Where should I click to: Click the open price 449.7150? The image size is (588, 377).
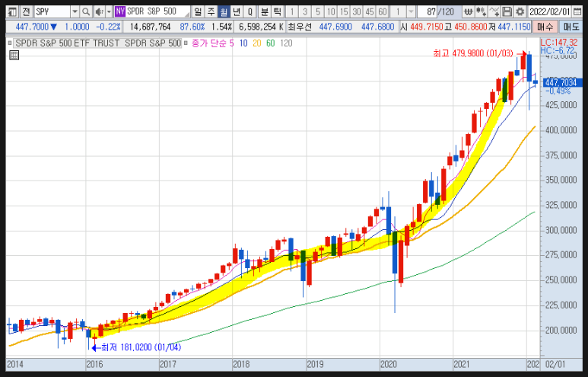point(426,27)
